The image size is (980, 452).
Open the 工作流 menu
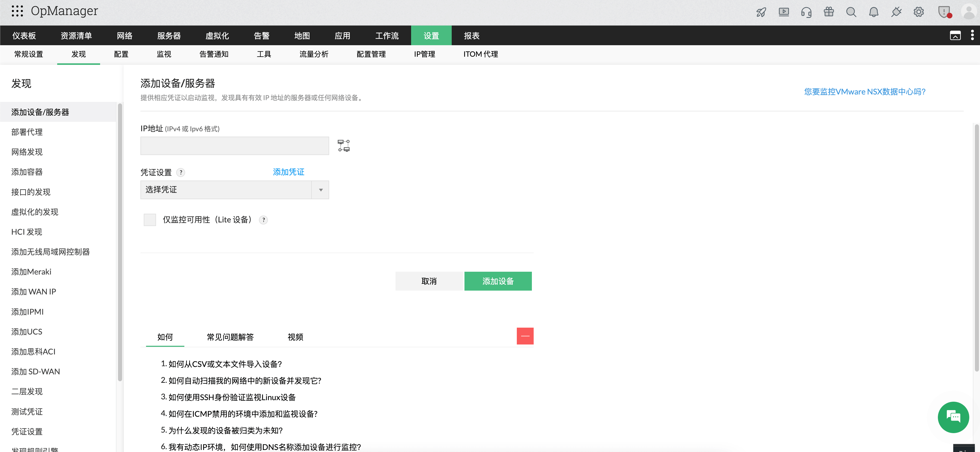pos(387,35)
